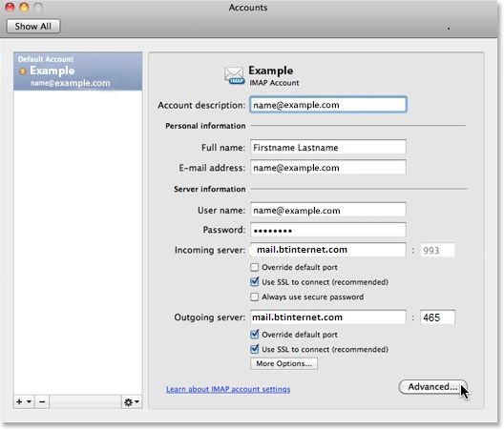Click the Account description field
The width and height of the screenshot is (504, 430).
pyautogui.click(x=328, y=105)
